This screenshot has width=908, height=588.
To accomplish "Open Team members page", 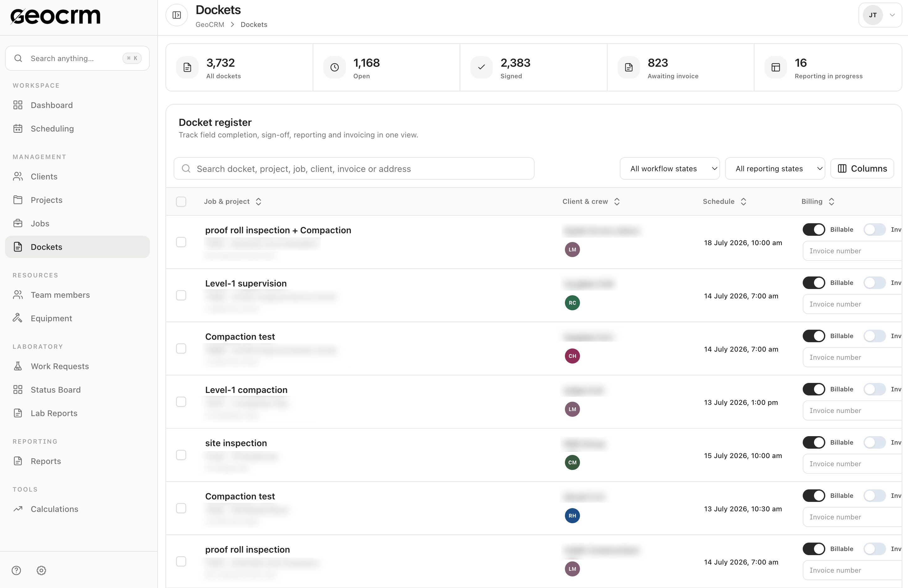I will click(77, 295).
